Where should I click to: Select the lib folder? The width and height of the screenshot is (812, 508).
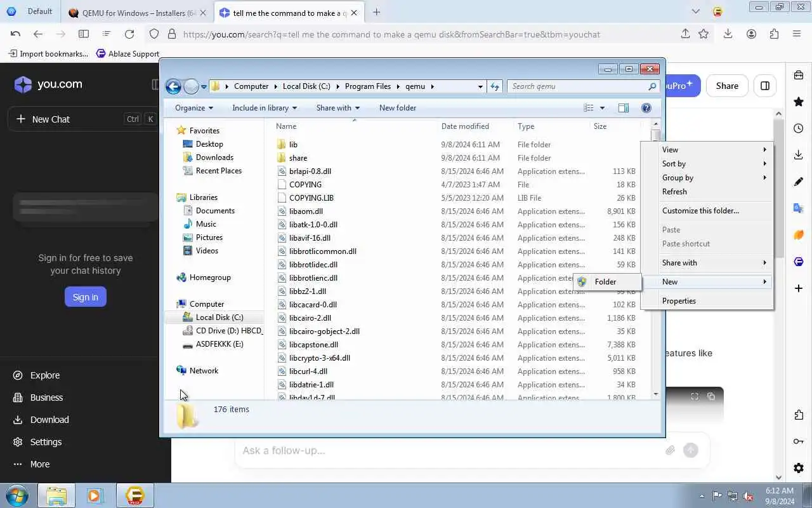point(293,145)
